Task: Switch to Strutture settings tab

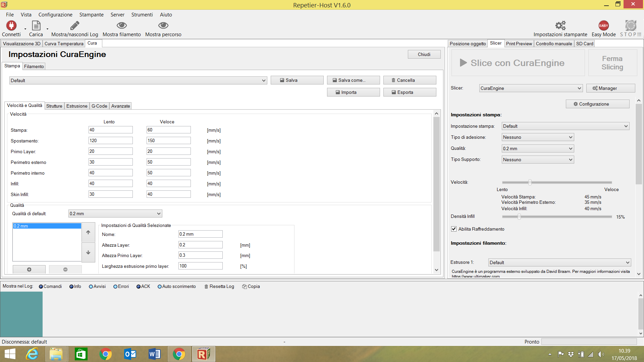Action: click(x=54, y=106)
